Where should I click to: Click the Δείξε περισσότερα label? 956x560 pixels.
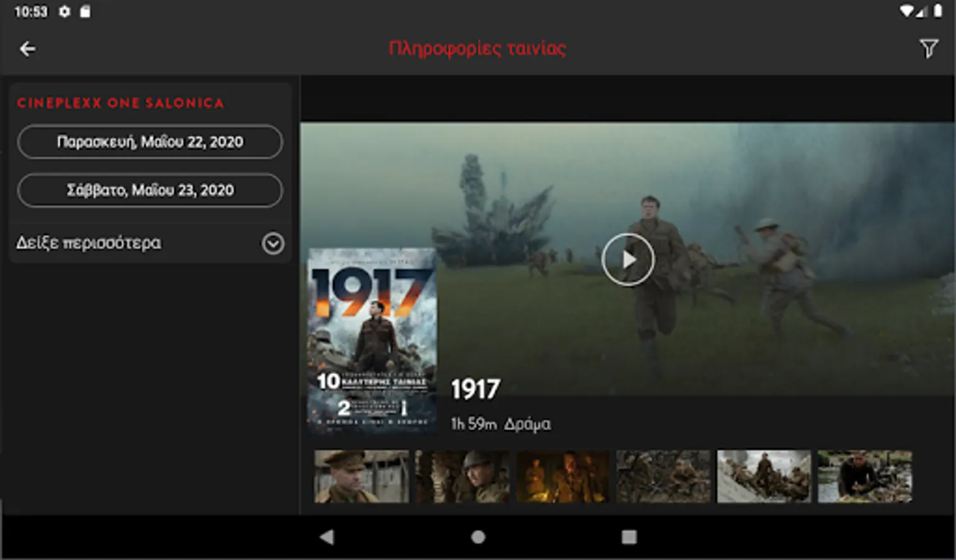(88, 243)
